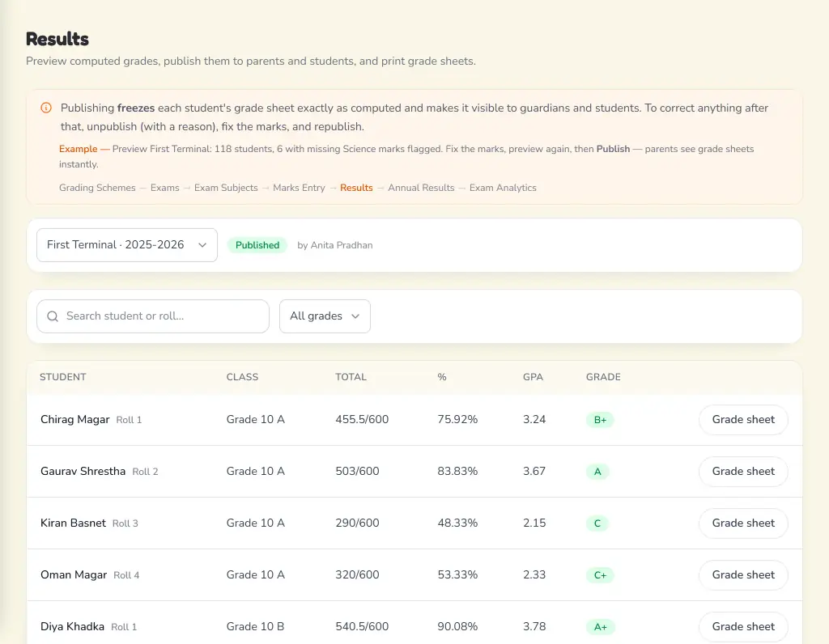The width and height of the screenshot is (829, 644).
Task: Click the B+ grade badge for Chirag Magar
Action: (600, 420)
